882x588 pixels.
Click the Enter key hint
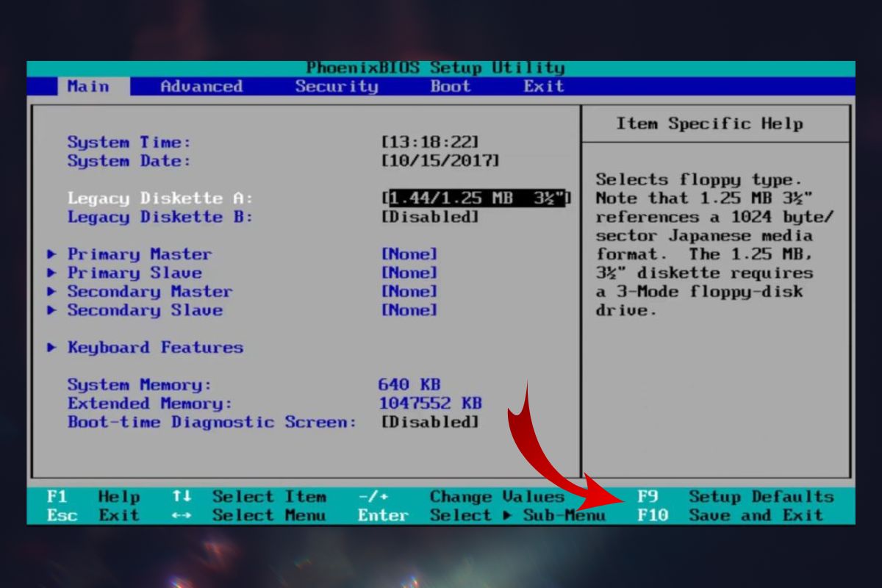(383, 515)
